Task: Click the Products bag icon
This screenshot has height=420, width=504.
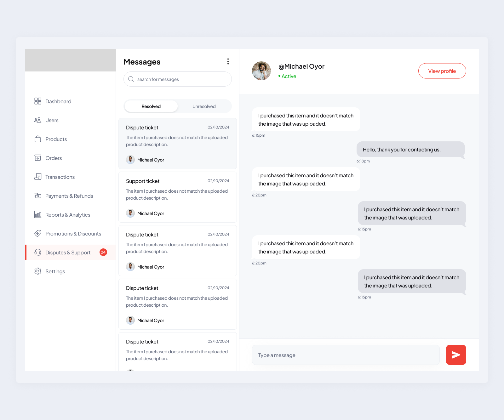Action: point(38,139)
